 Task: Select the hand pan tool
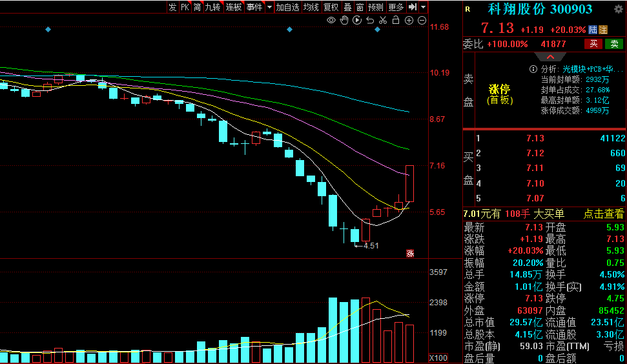[x=344, y=21]
